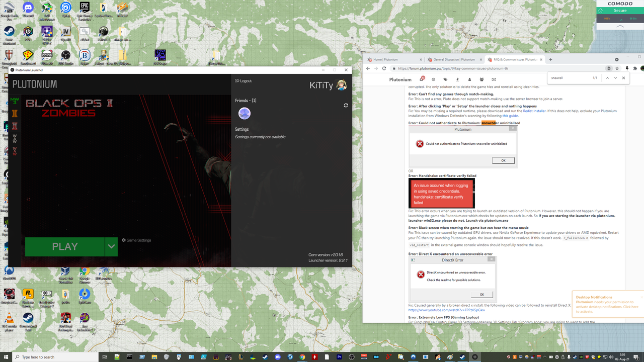Click the red certificate verify failed image

click(442, 194)
